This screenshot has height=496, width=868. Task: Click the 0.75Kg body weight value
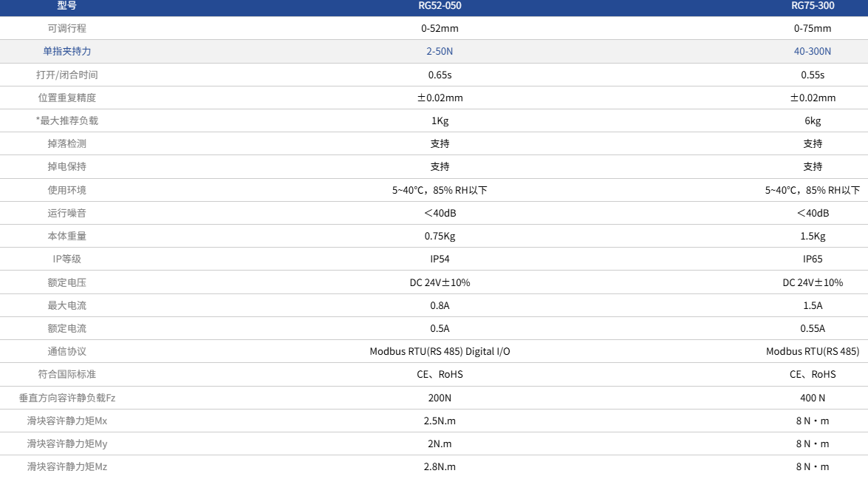[x=440, y=237]
